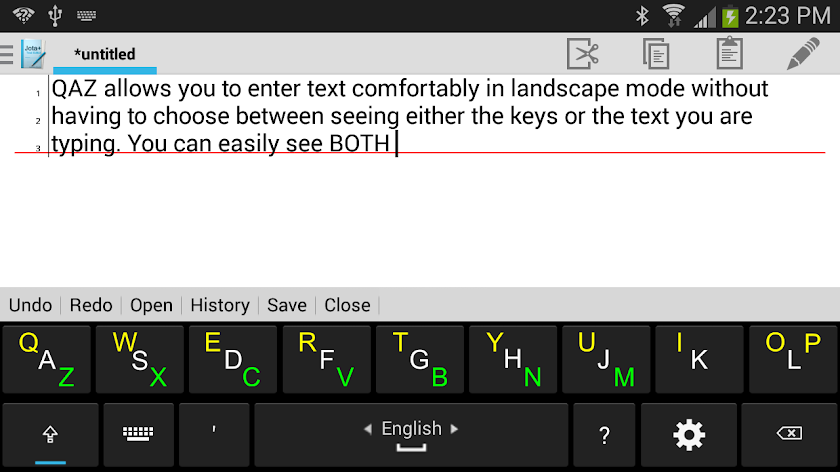This screenshot has width=840, height=472.
Task: Tap the battery charging icon
Action: click(730, 16)
